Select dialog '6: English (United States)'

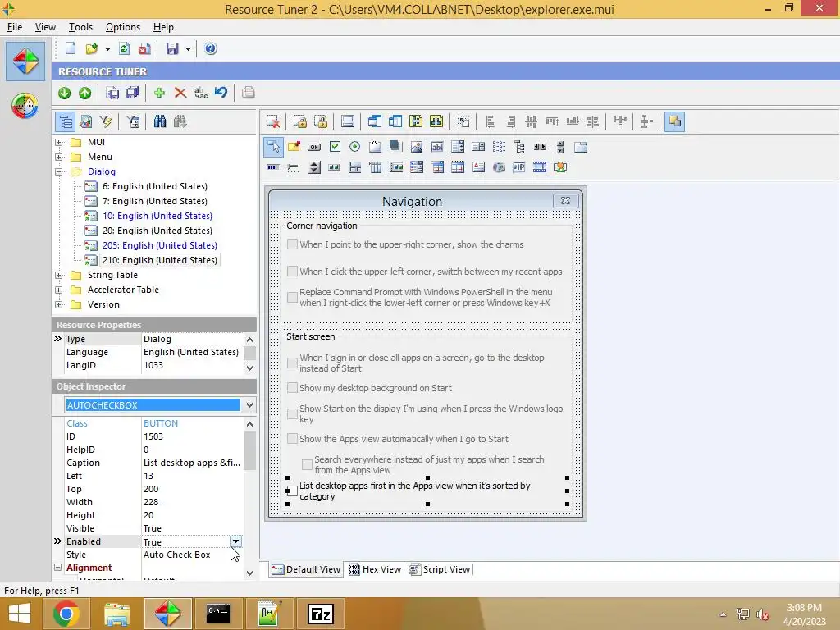click(x=155, y=186)
